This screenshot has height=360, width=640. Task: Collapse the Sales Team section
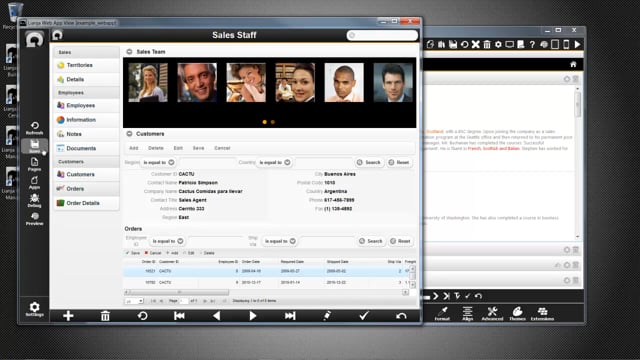[x=129, y=52]
